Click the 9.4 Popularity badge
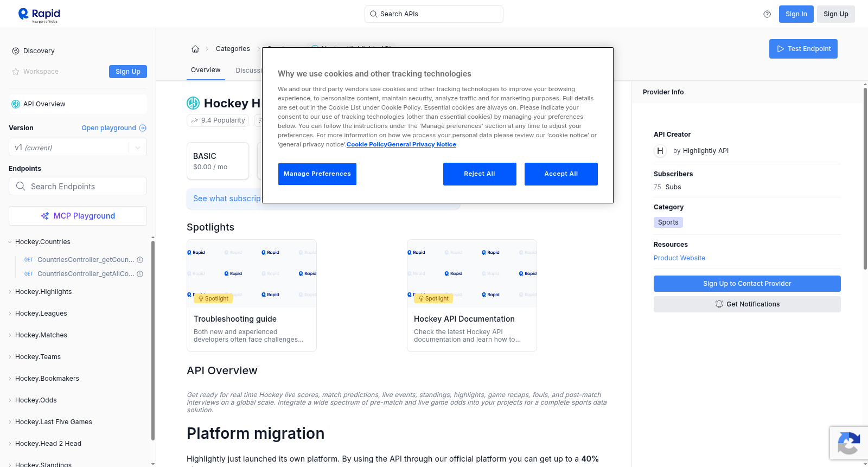 point(218,120)
